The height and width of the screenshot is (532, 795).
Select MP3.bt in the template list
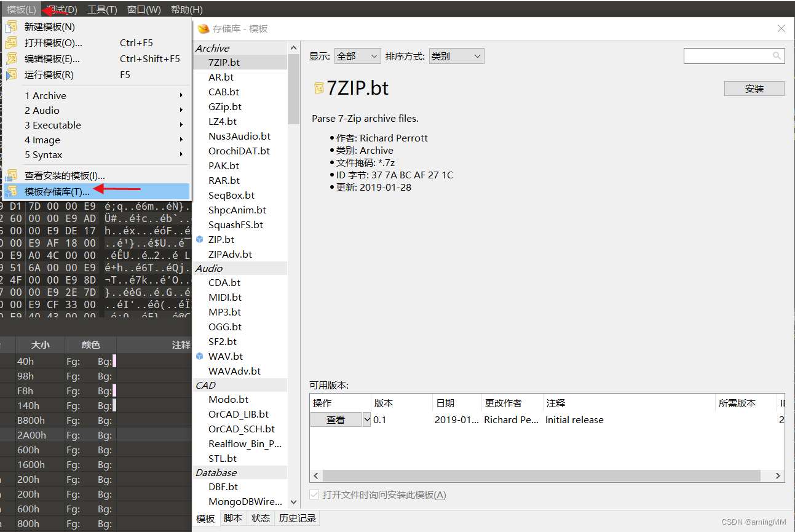pos(240,312)
